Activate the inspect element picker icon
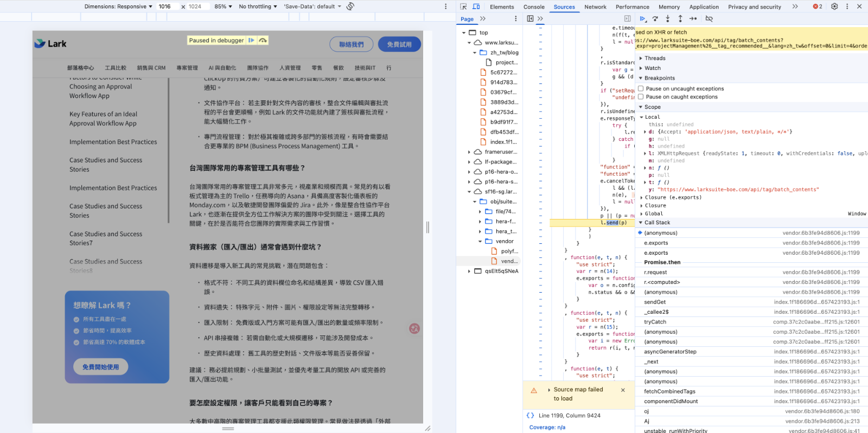The width and height of the screenshot is (868, 433). click(463, 7)
